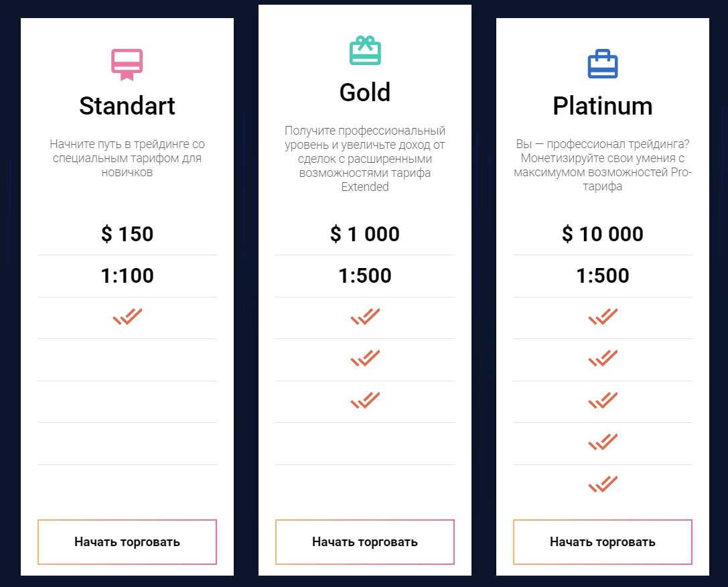Screen dimensions: 728x587
Task: Click the $ 150 price in Standart
Action: point(127,234)
